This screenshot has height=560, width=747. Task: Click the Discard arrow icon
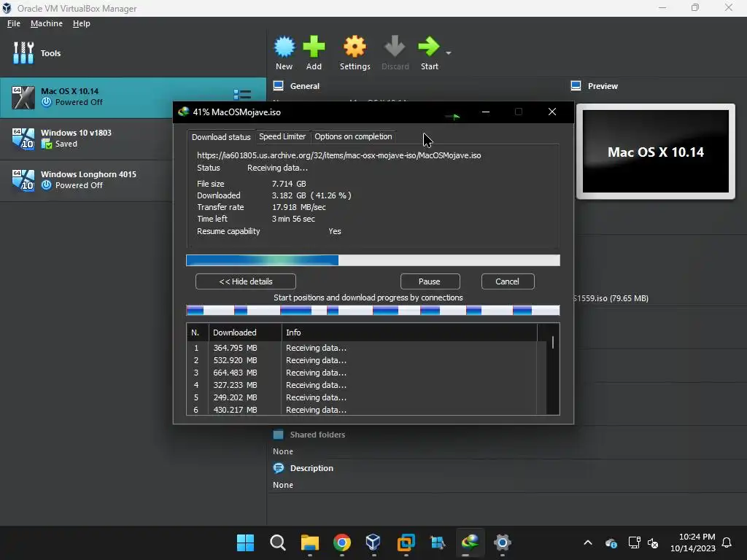(x=395, y=47)
